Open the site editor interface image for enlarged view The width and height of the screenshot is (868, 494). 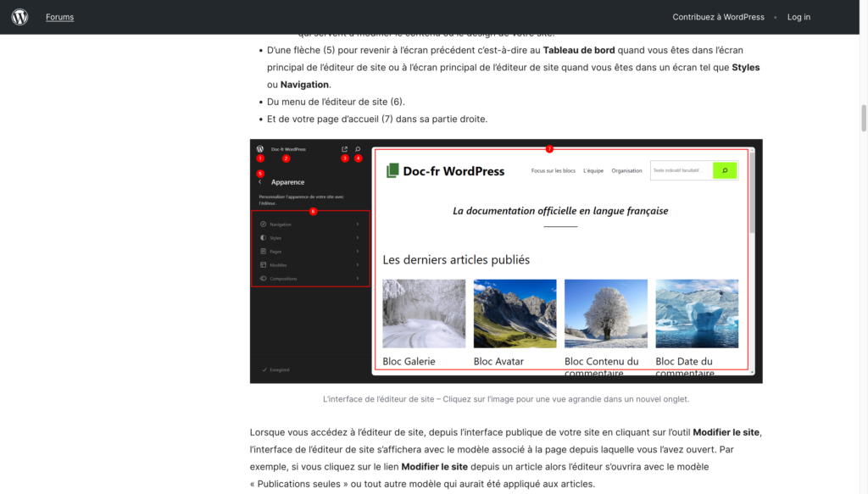click(506, 261)
